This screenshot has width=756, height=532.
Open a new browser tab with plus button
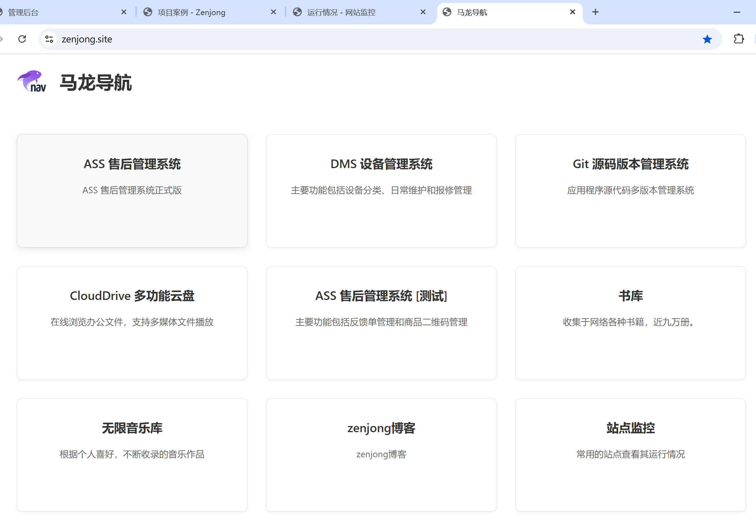pyautogui.click(x=595, y=12)
